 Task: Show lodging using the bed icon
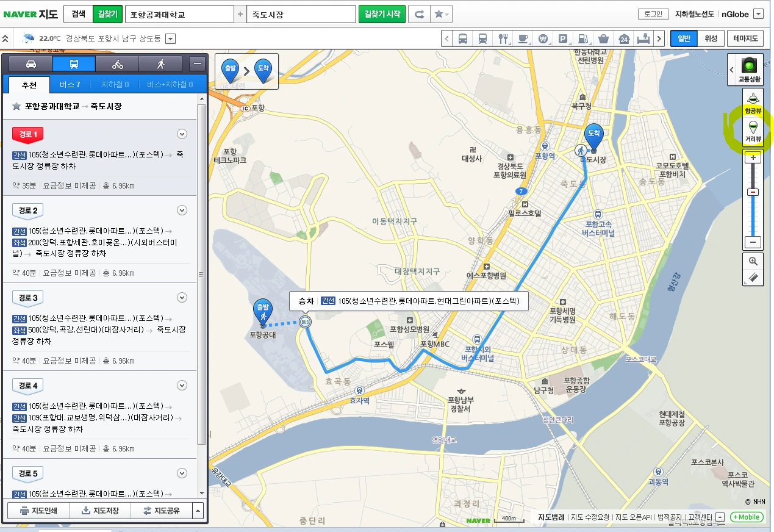point(643,39)
